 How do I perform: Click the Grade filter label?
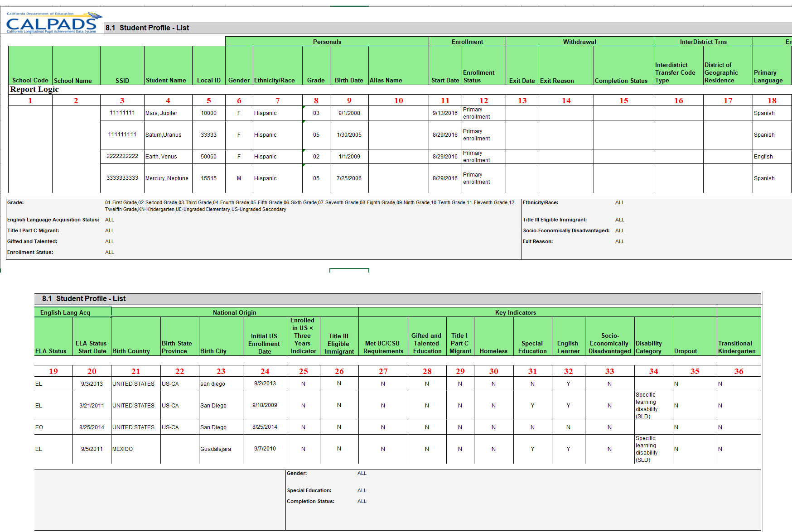pyautogui.click(x=15, y=202)
